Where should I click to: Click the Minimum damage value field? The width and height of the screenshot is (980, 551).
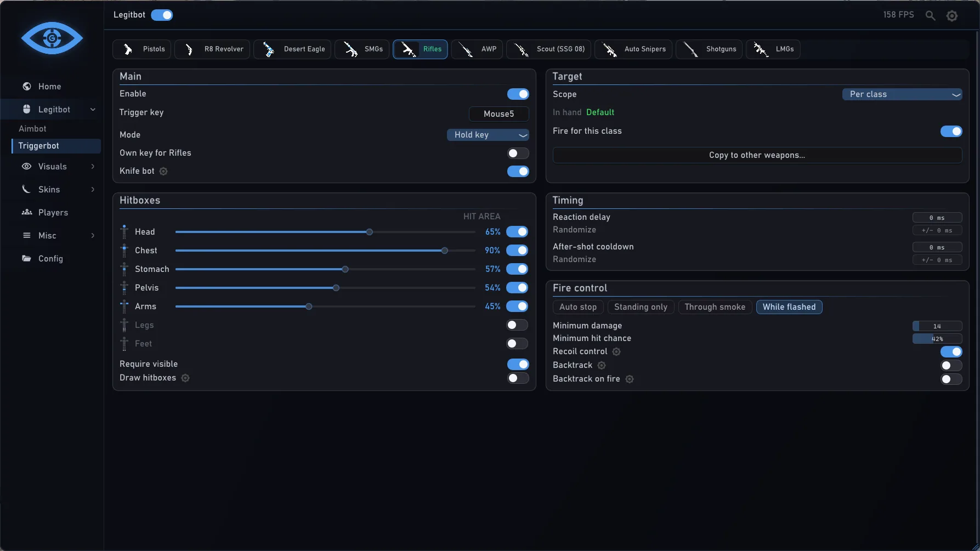pyautogui.click(x=937, y=326)
